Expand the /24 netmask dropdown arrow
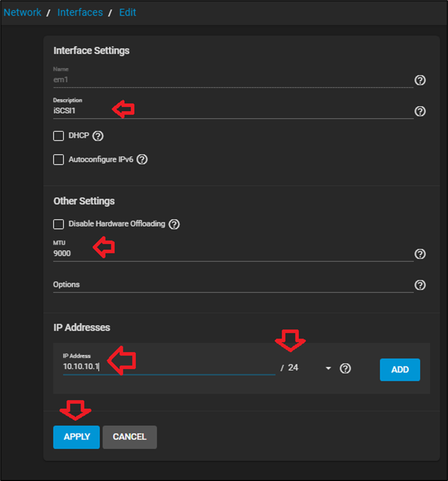Viewport: 448px width, 481px height. [x=328, y=369]
